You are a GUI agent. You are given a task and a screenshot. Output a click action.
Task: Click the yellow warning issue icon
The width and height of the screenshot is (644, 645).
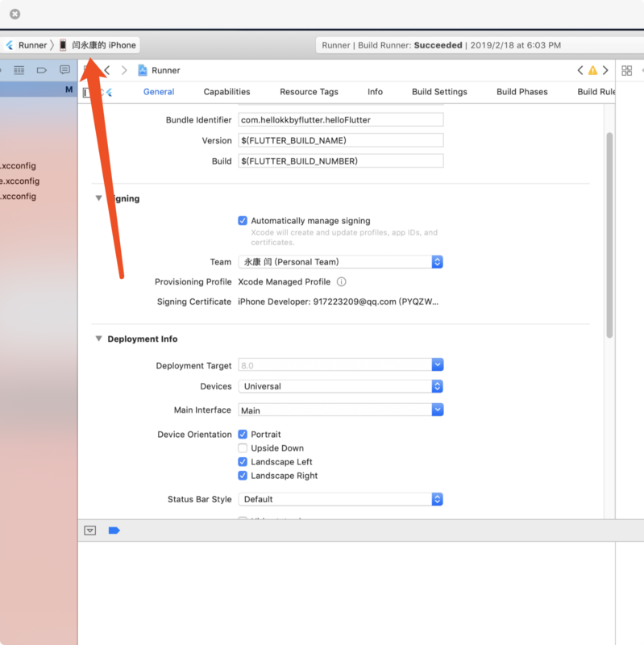pos(592,70)
